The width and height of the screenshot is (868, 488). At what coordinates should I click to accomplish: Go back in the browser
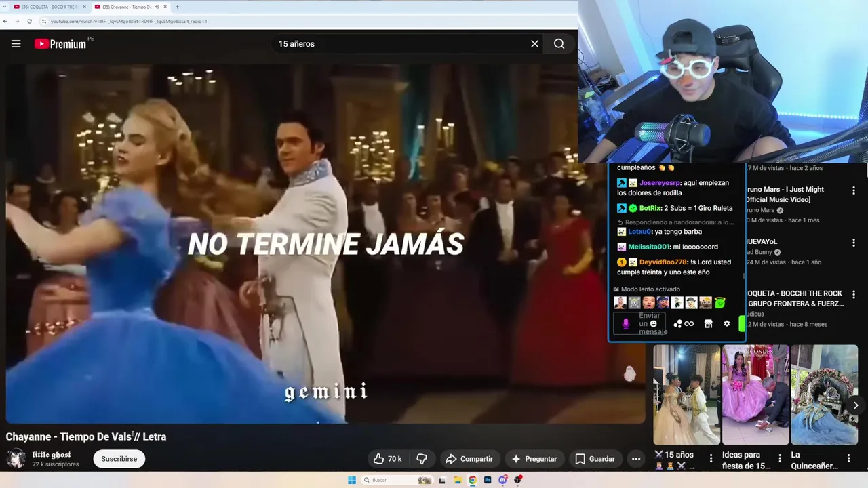coord(6,21)
